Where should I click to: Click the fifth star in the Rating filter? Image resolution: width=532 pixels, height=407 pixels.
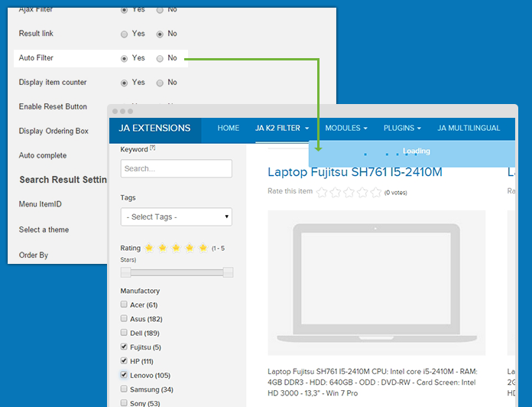coord(203,248)
